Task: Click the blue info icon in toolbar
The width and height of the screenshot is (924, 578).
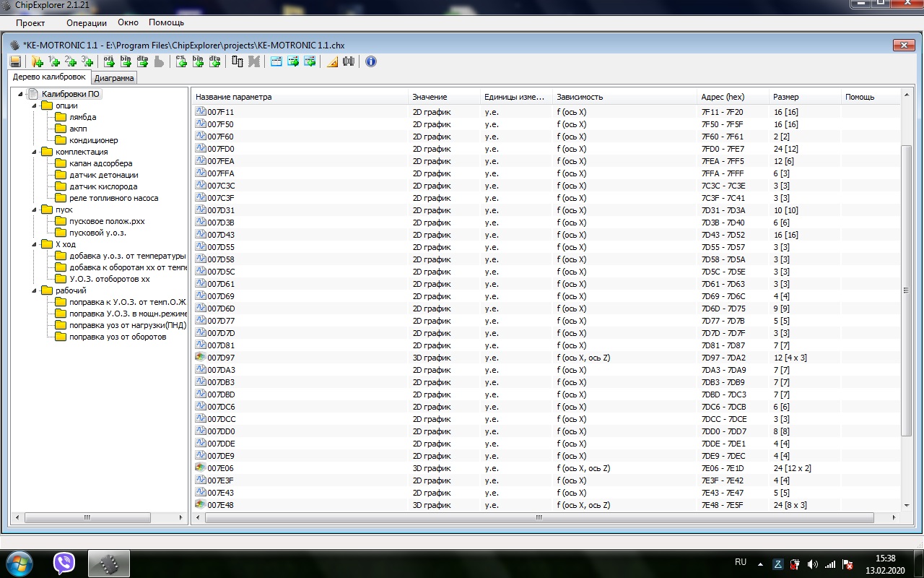Action: 371,61
